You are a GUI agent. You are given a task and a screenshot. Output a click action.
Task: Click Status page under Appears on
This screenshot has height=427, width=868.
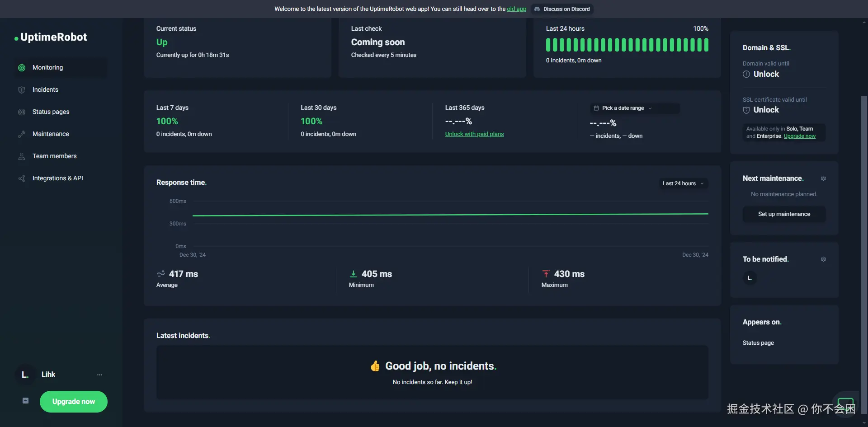pyautogui.click(x=758, y=343)
